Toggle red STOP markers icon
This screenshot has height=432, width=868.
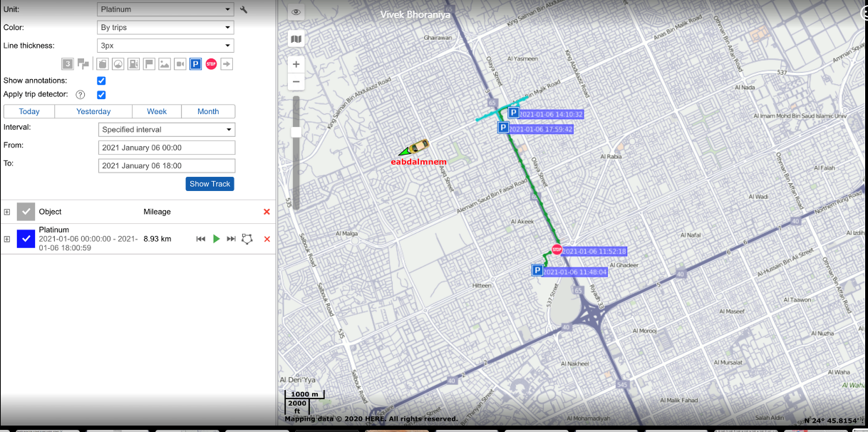pyautogui.click(x=211, y=64)
